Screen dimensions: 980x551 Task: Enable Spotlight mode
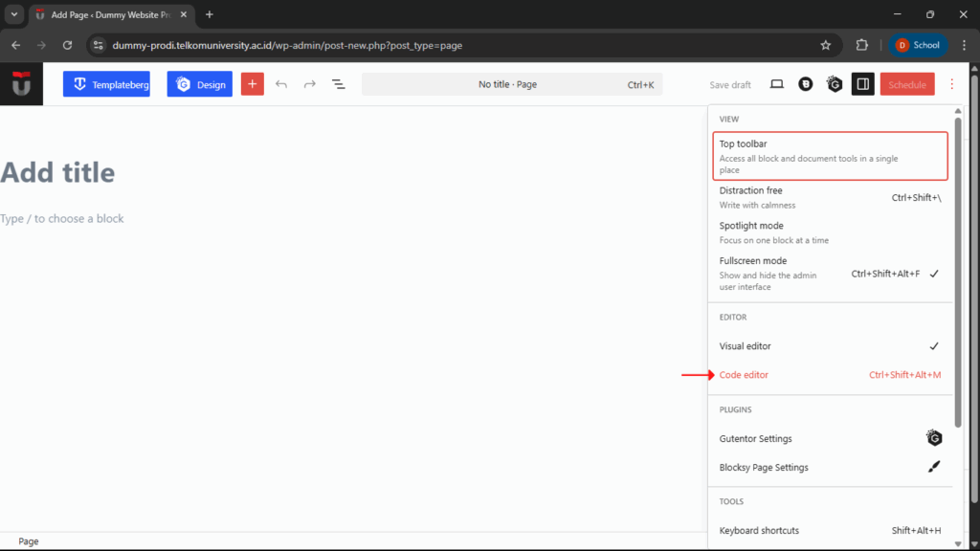pyautogui.click(x=829, y=232)
